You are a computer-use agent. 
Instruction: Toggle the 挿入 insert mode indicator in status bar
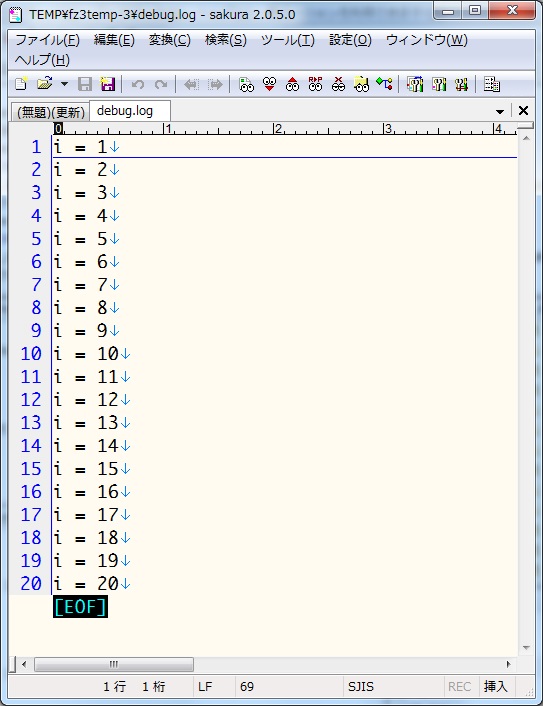pyautogui.click(x=496, y=686)
